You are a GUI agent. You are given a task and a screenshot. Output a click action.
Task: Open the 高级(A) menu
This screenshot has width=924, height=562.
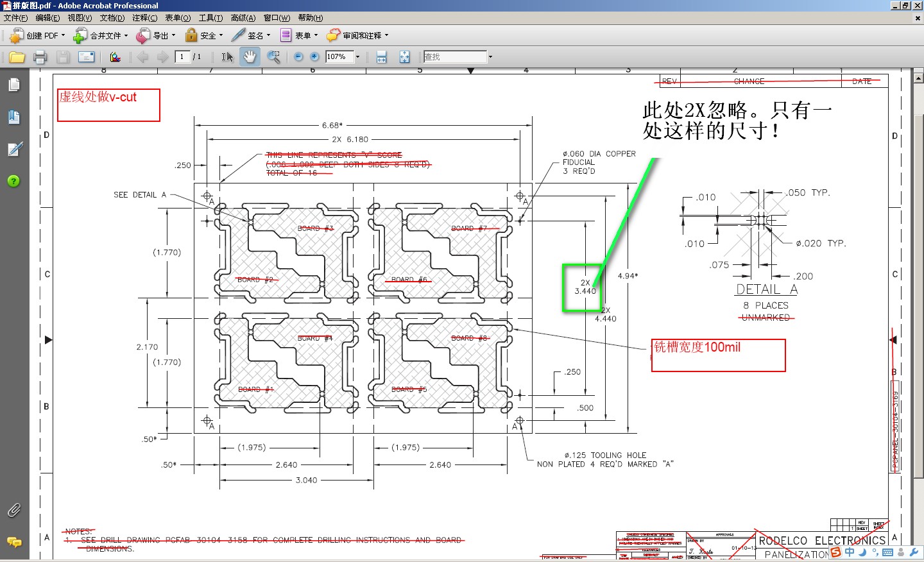(x=243, y=18)
